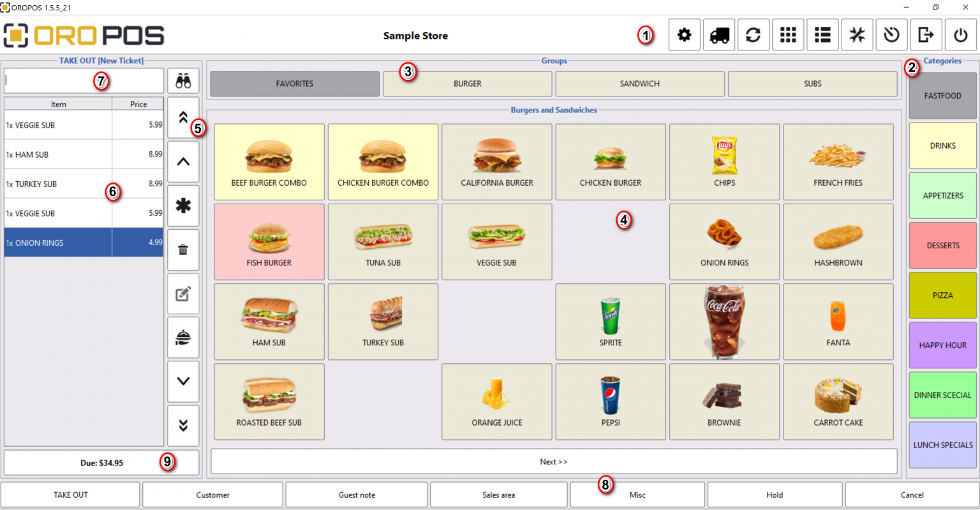
Task: Open the grid view icon
Action: pyautogui.click(x=788, y=34)
